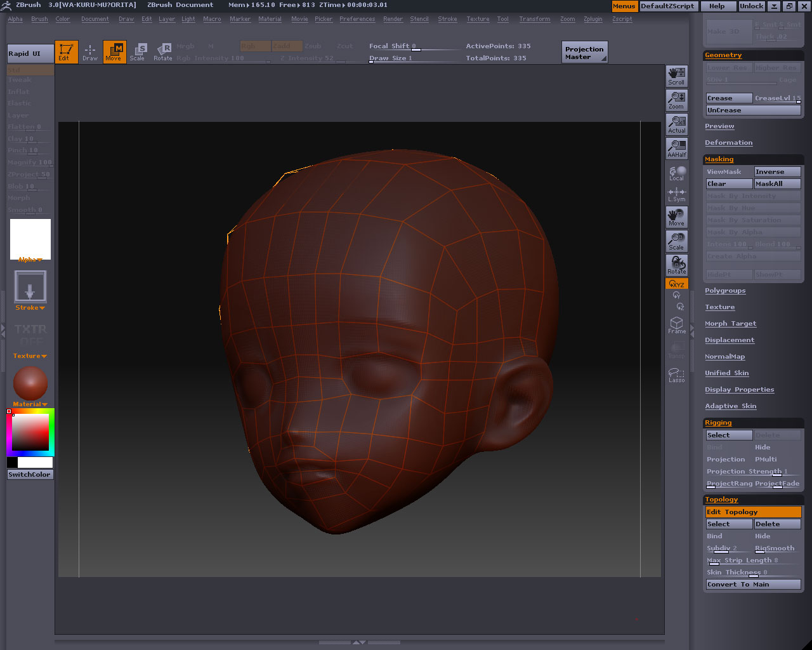Expand the Polygroups section
The height and width of the screenshot is (650, 812).
[725, 291]
